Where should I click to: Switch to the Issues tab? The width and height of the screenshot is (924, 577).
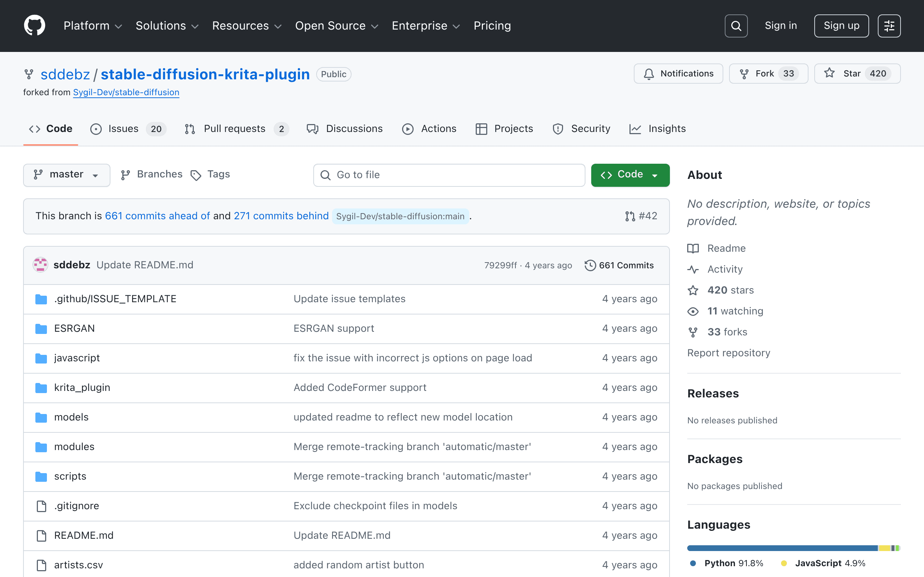pyautogui.click(x=128, y=129)
